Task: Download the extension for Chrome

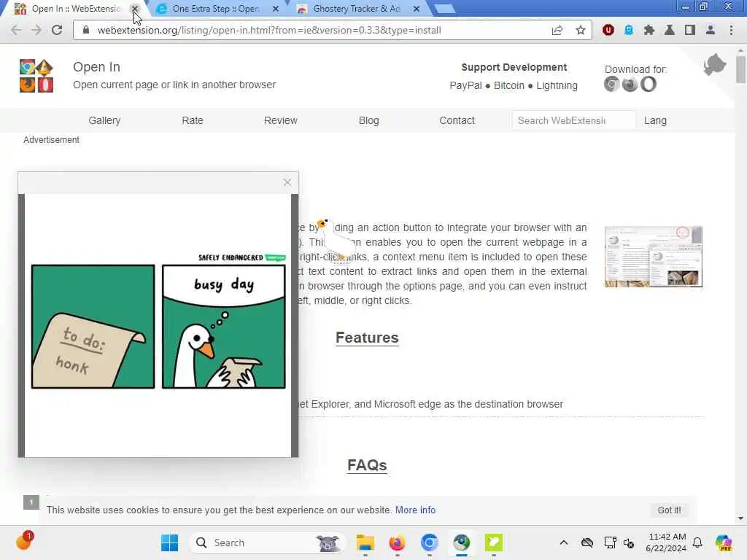Action: click(612, 85)
